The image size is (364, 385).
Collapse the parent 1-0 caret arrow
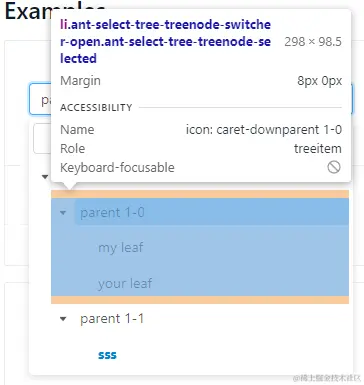coord(63,212)
